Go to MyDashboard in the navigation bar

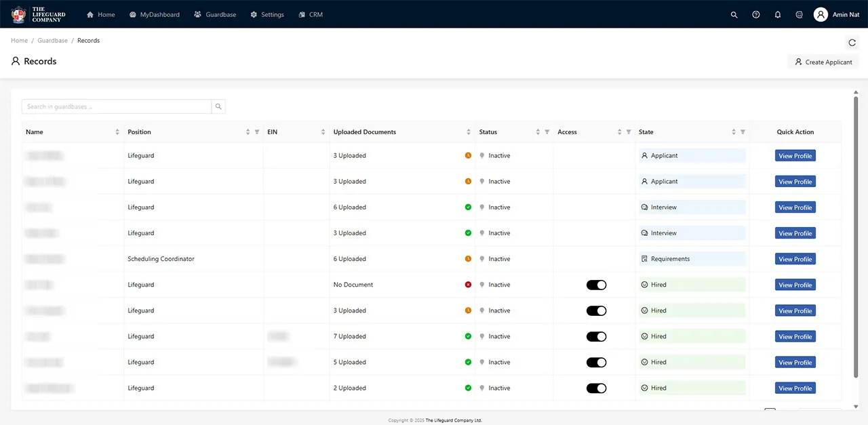coord(154,14)
